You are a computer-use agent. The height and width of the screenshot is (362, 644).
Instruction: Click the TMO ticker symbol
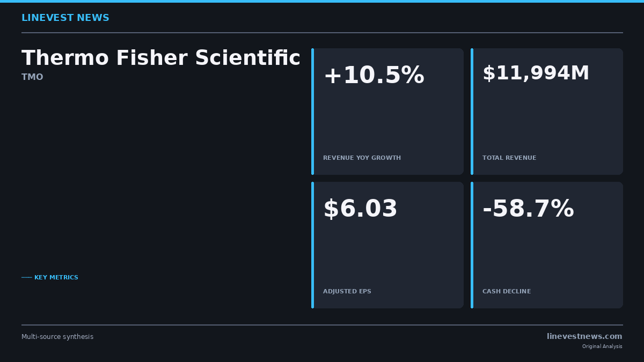[x=32, y=77]
